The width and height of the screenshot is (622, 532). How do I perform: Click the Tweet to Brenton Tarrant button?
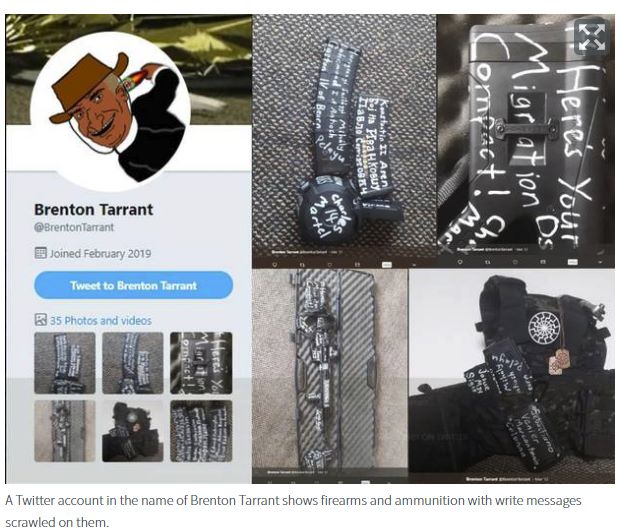tap(133, 285)
